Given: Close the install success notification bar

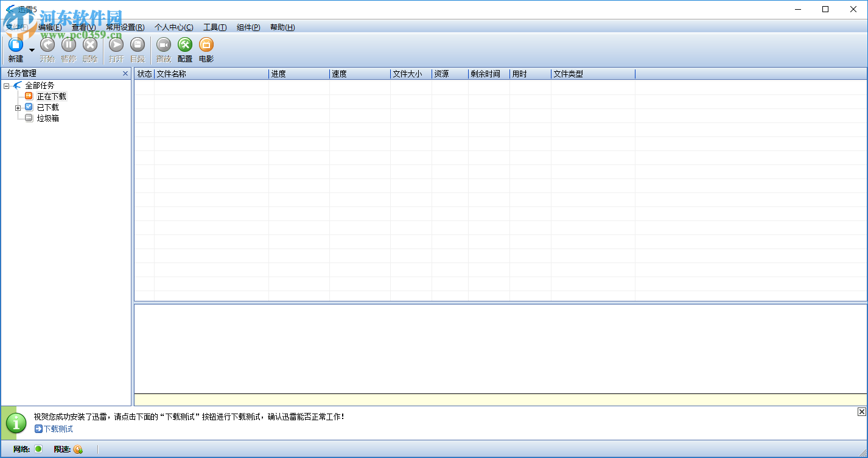Looking at the screenshot, I should pyautogui.click(x=861, y=412).
